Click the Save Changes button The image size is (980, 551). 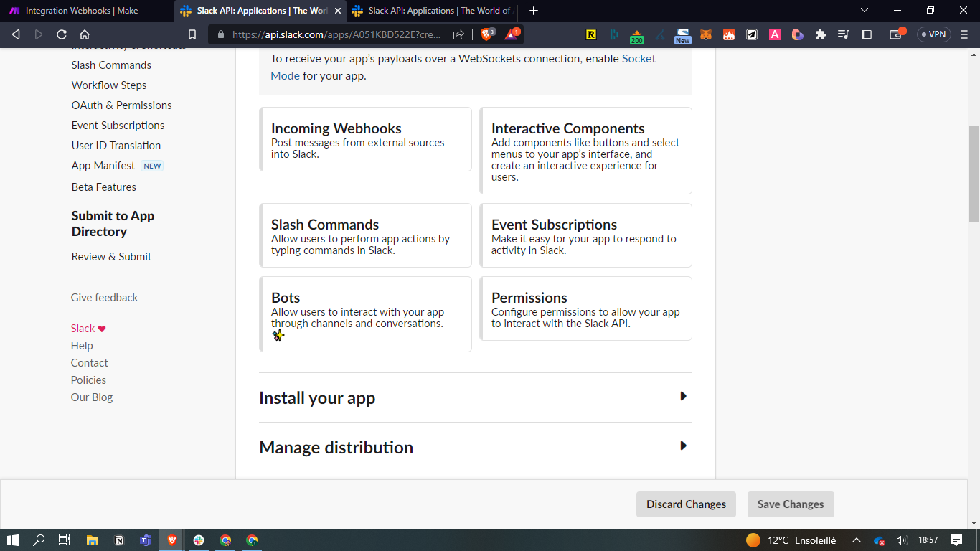(790, 504)
